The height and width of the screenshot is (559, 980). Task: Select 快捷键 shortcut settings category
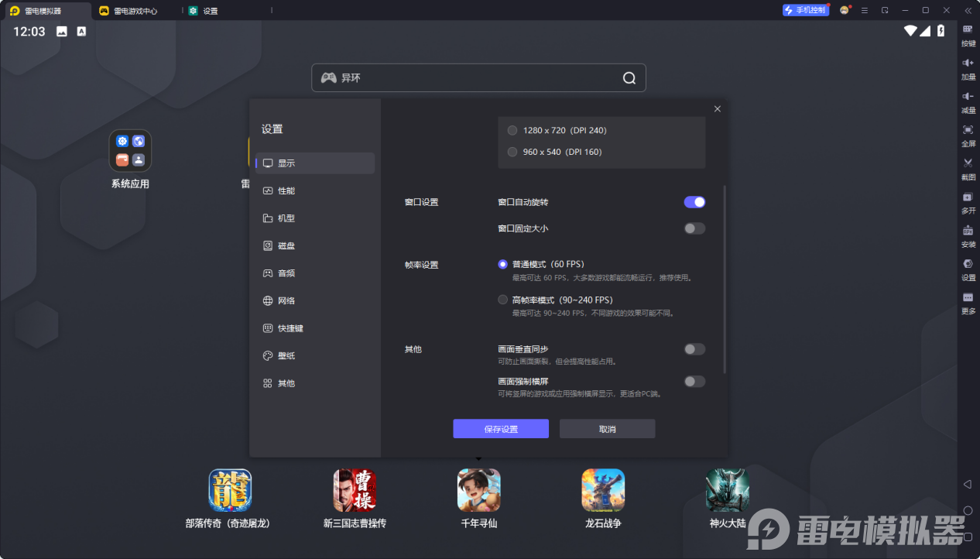(x=315, y=328)
